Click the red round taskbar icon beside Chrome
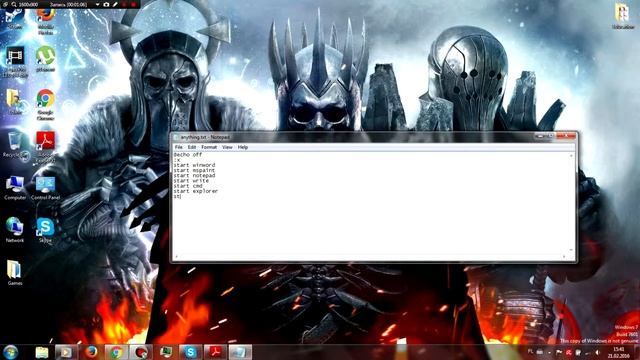 pos(141,352)
